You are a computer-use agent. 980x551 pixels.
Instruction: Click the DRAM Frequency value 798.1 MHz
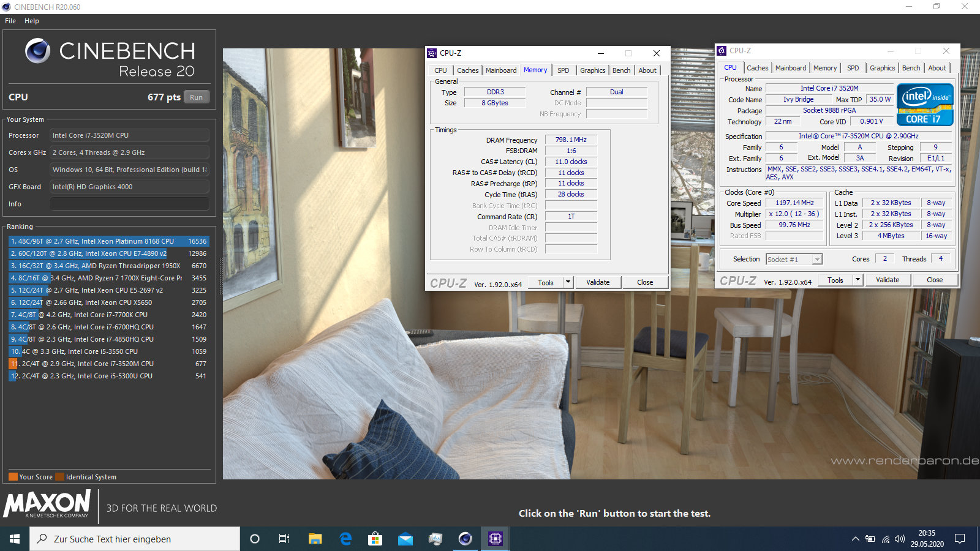(x=571, y=140)
